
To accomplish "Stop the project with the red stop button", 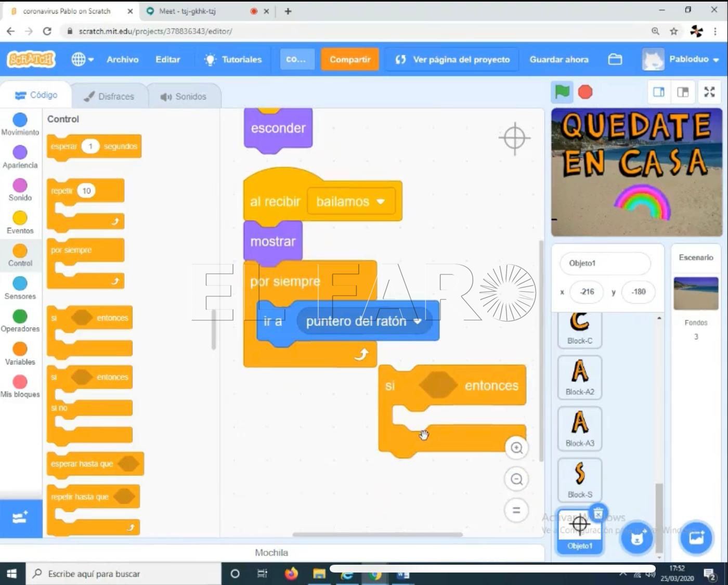I will coord(586,92).
